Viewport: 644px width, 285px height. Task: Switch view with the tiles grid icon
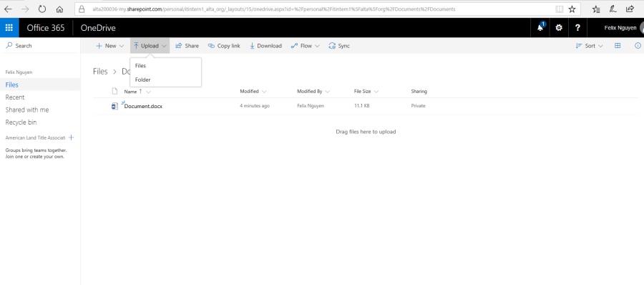point(618,46)
